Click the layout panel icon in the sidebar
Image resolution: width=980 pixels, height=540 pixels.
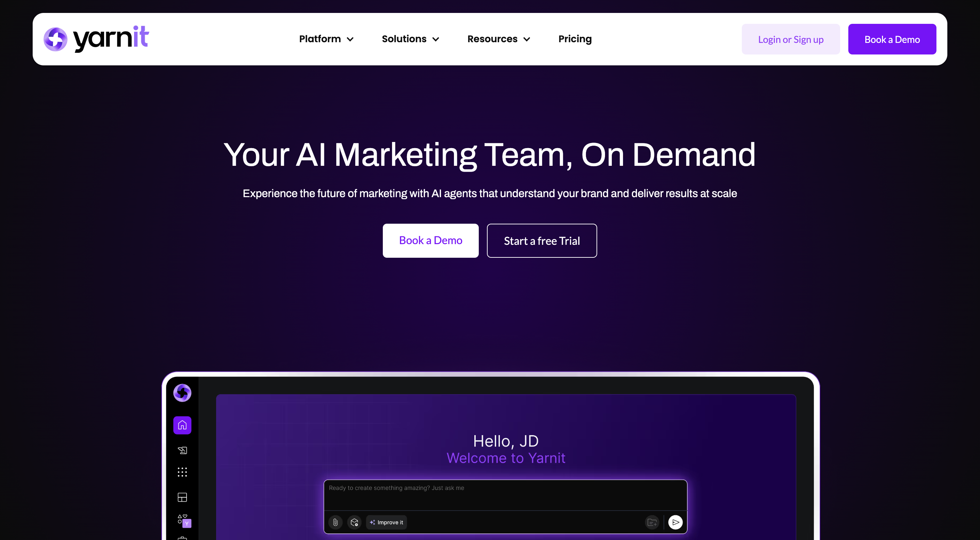coord(182,497)
